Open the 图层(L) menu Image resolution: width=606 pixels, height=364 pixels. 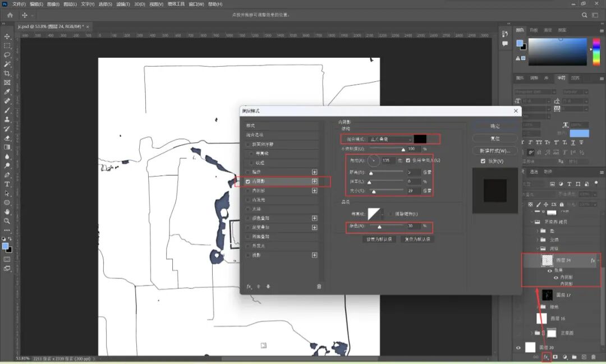pos(70,4)
